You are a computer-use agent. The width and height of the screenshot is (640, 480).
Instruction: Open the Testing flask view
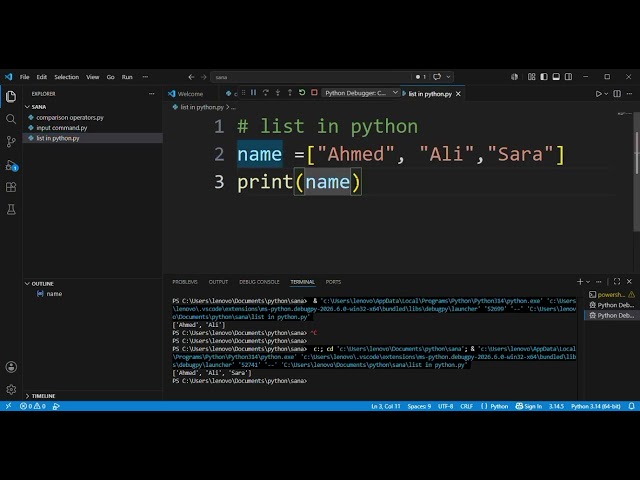(x=11, y=209)
